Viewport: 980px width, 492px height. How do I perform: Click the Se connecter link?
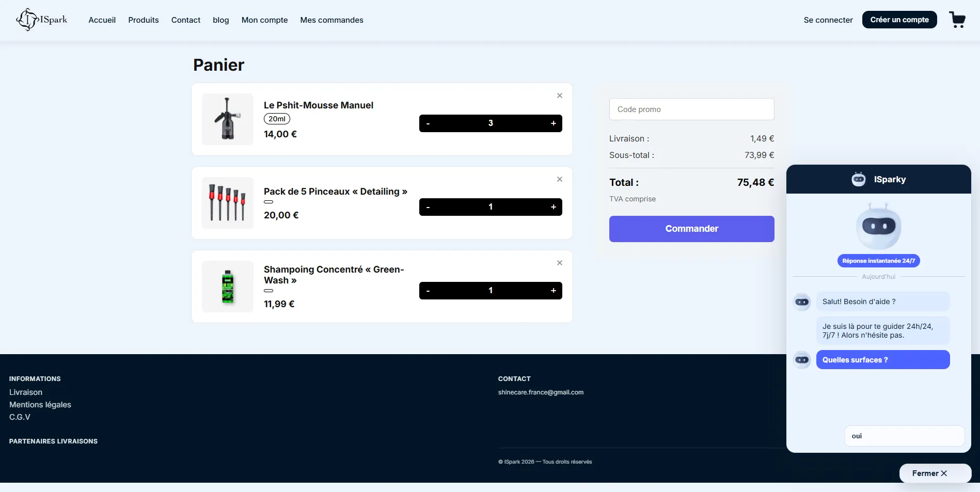828,20
